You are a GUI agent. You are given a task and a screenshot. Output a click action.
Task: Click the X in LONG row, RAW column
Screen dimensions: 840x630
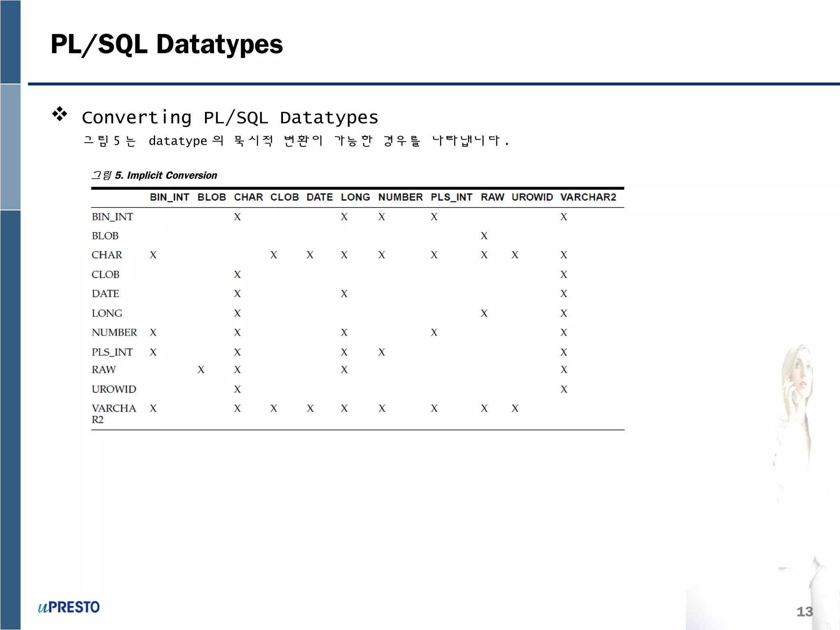pyautogui.click(x=484, y=313)
